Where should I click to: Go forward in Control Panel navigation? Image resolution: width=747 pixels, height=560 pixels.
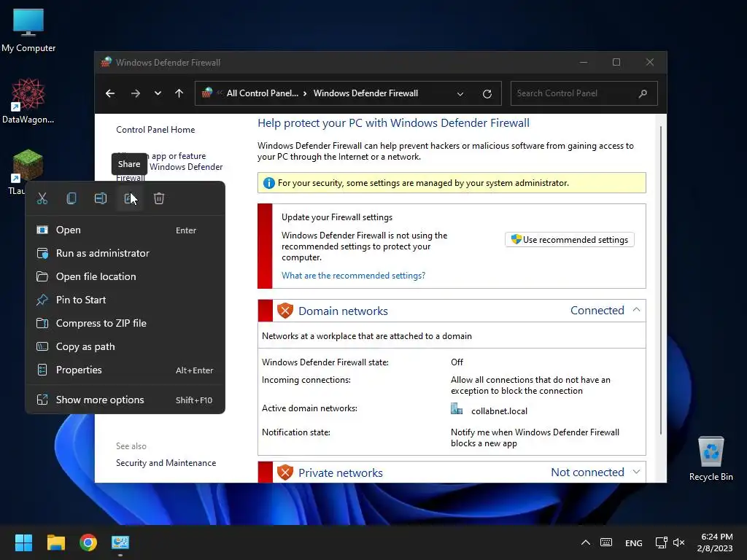click(136, 93)
